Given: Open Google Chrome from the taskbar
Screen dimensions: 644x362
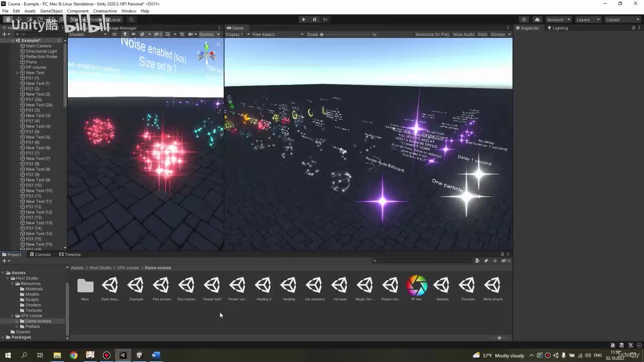Looking at the screenshot, I should point(73,355).
